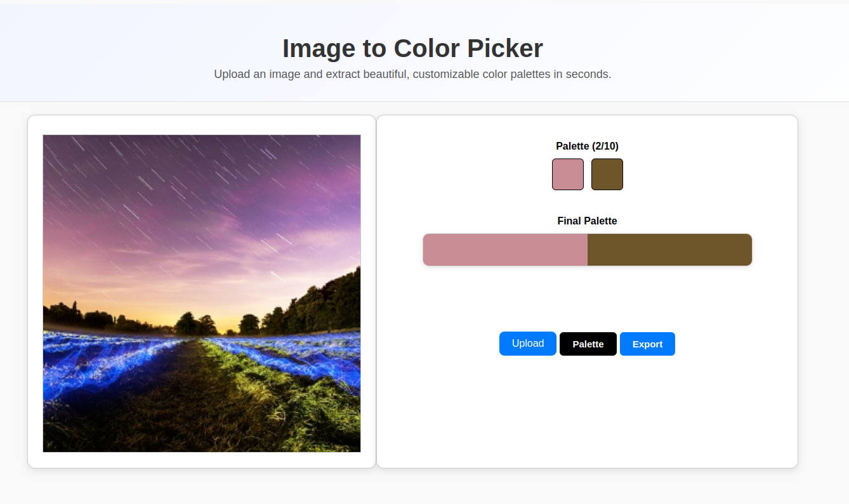849x504 pixels.
Task: Select the brown swatch in Palette row
Action: 607,174
